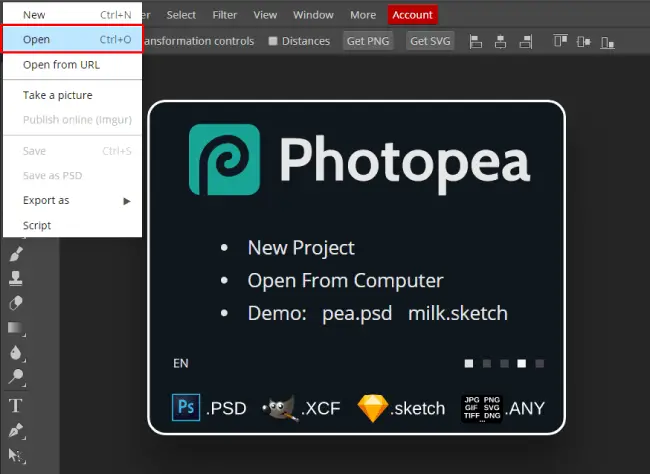Align left edges icon in options bar
This screenshot has height=474, width=650.
tap(475, 41)
